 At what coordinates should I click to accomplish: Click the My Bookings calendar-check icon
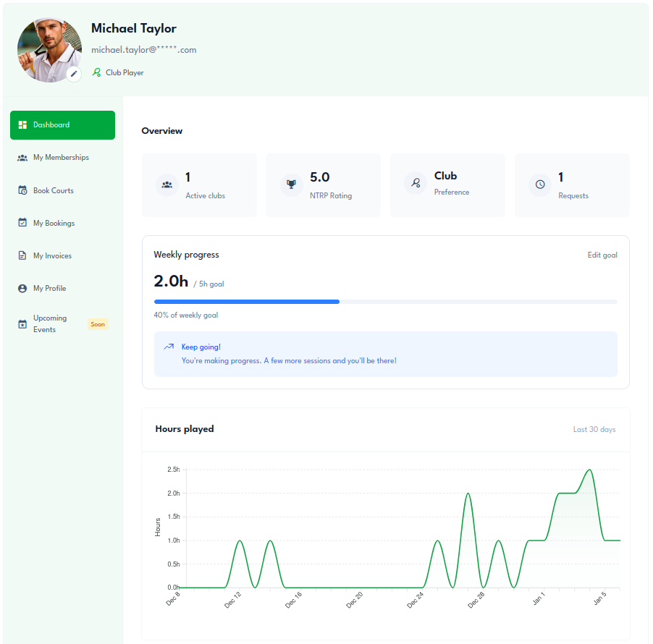coord(22,224)
